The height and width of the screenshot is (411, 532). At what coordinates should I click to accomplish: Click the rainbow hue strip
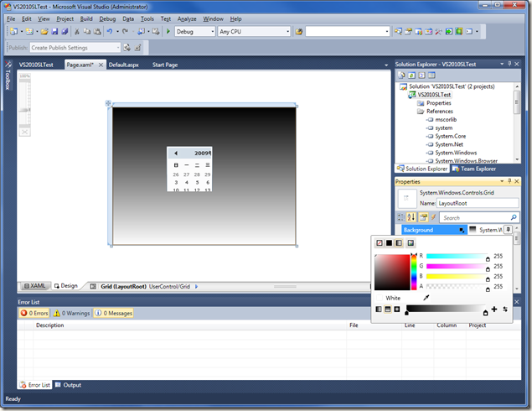(414, 272)
